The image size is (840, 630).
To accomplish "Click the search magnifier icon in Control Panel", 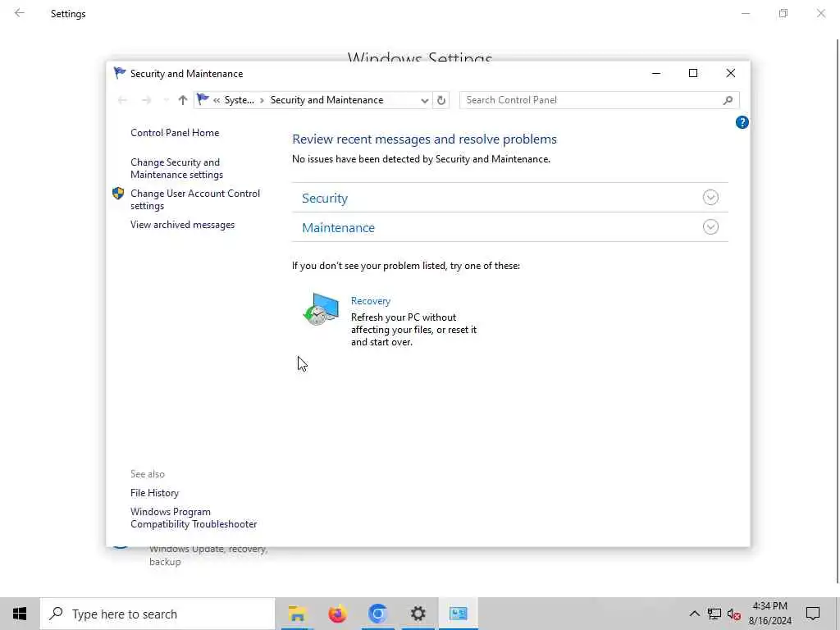I will pyautogui.click(x=728, y=100).
